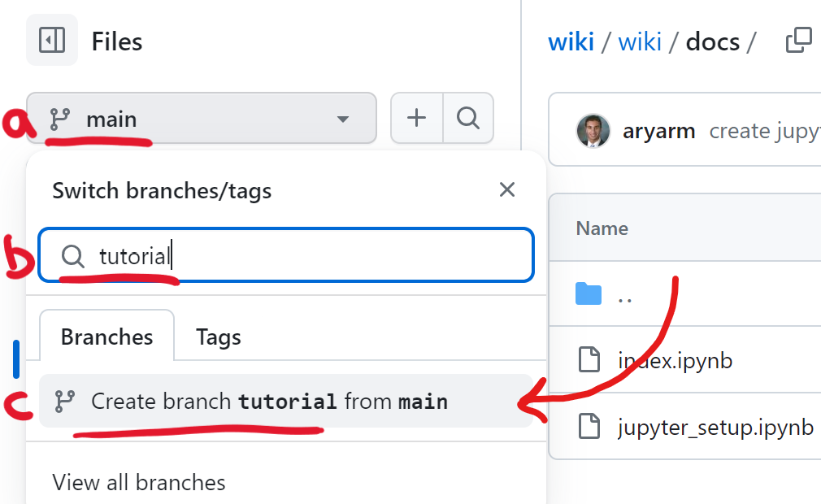Focus the branch search field containing tutorial
Screen dimensions: 821x504
[x=286, y=255]
